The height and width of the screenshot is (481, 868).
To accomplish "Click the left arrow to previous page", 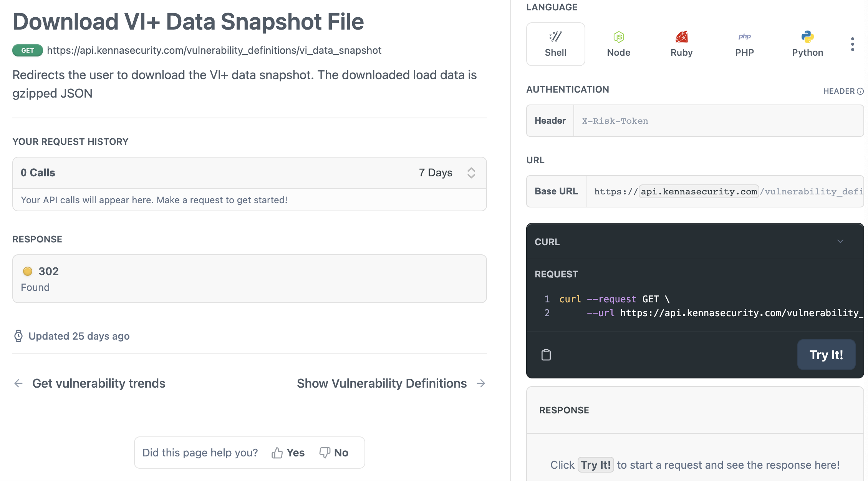I will tap(18, 383).
